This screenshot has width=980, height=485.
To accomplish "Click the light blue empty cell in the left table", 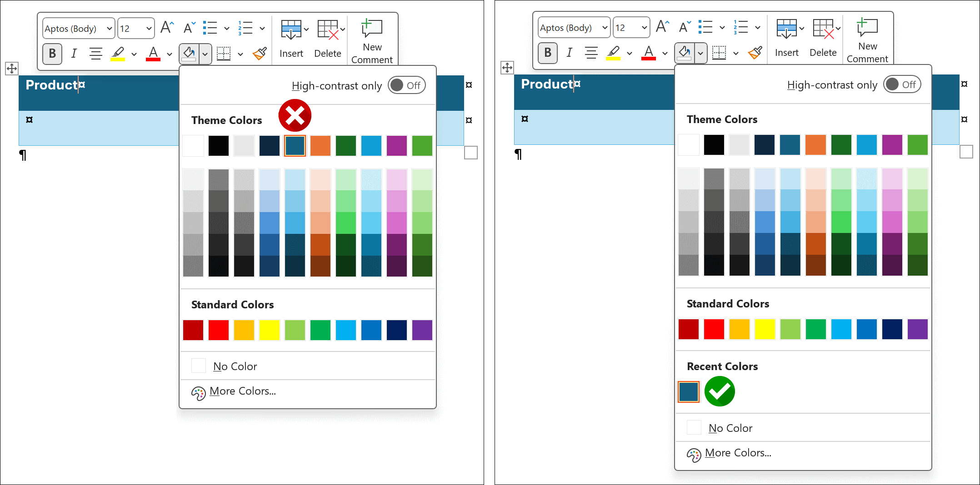I will point(99,128).
